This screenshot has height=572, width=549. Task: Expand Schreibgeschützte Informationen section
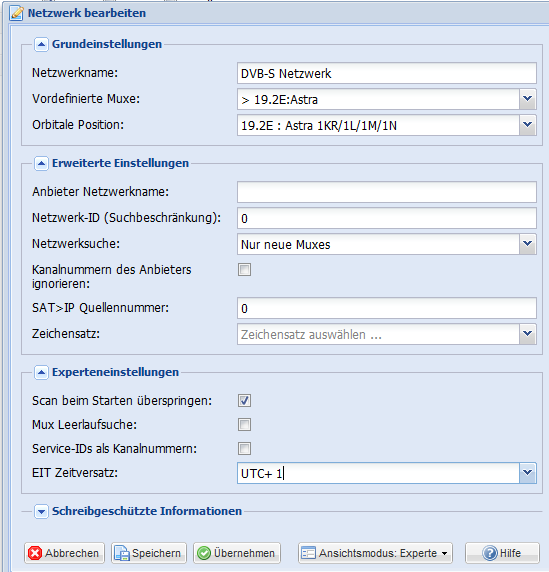click(x=41, y=511)
